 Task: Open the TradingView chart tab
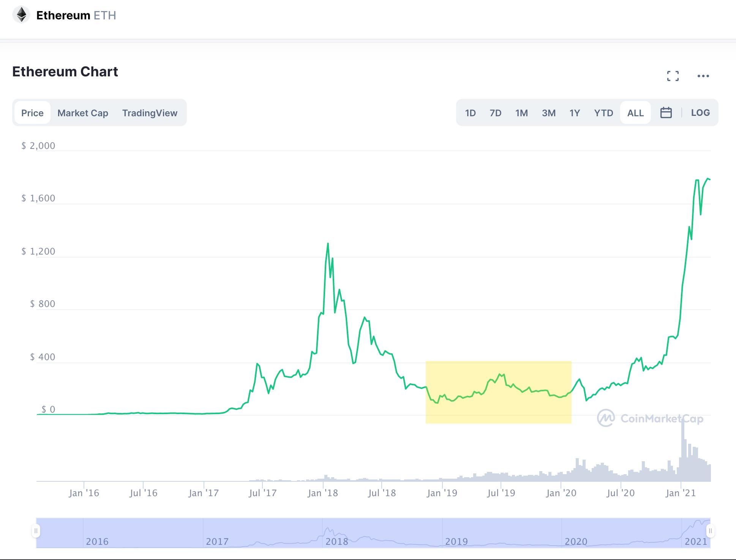(x=150, y=113)
